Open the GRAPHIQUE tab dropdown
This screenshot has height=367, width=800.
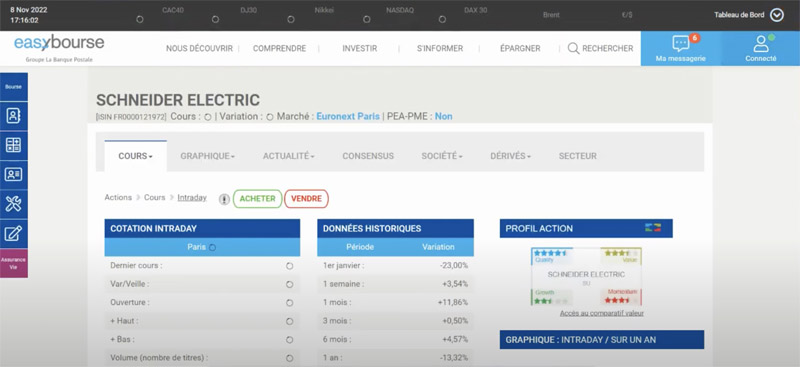click(208, 156)
